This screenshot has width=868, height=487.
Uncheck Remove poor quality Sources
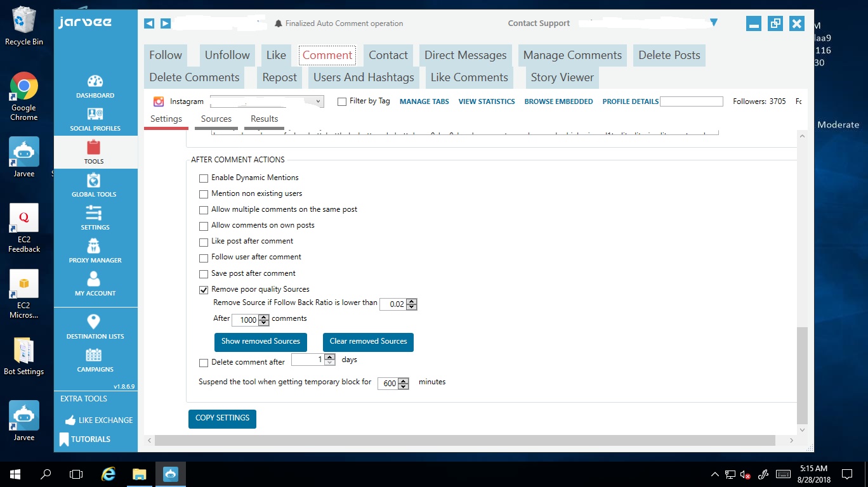(204, 290)
